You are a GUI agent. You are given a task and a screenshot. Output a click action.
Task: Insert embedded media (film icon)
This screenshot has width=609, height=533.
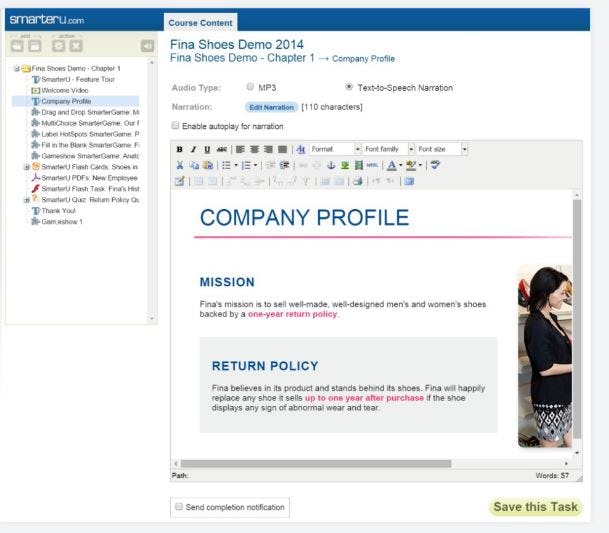pos(359,165)
